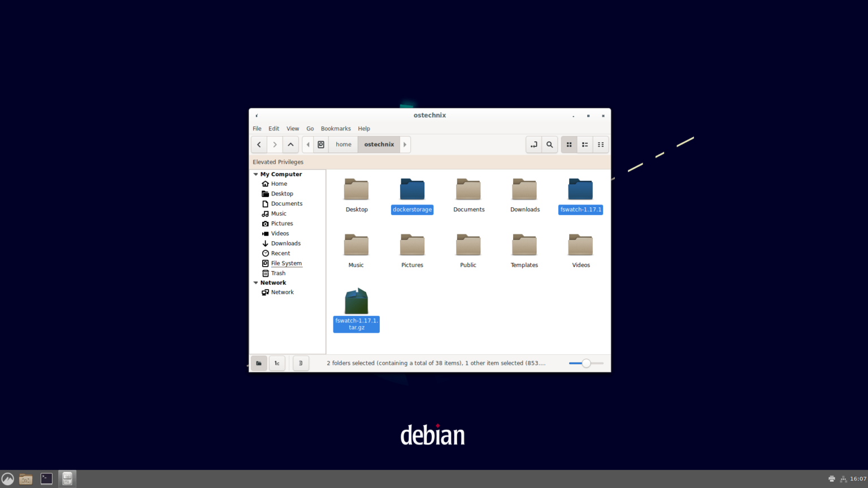Expand the path bar with the right chevron
Viewport: 868px width, 488px height.
click(405, 144)
